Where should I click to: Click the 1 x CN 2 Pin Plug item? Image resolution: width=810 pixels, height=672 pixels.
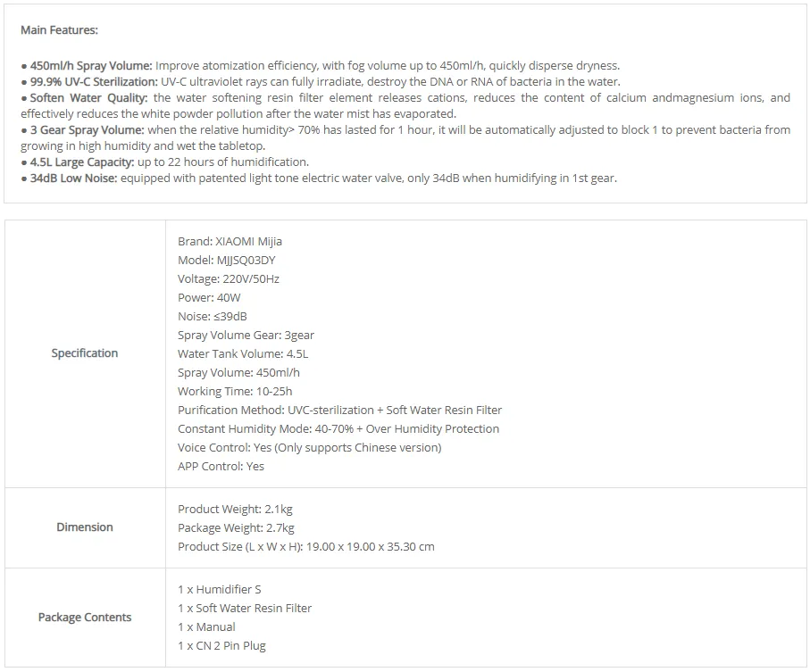pos(221,646)
